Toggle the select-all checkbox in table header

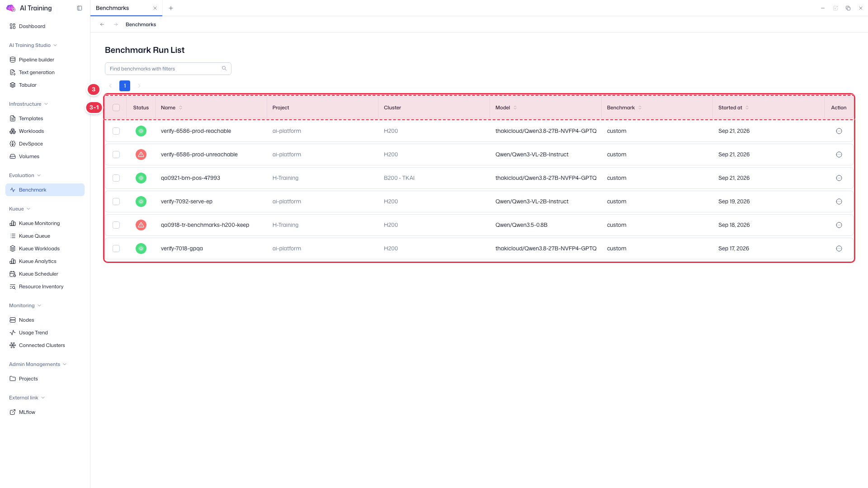[x=116, y=108]
